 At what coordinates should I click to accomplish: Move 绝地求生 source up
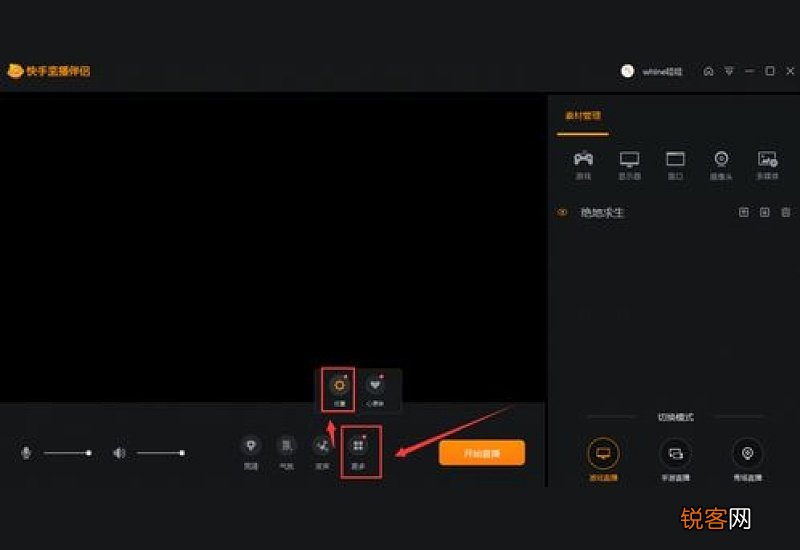744,212
